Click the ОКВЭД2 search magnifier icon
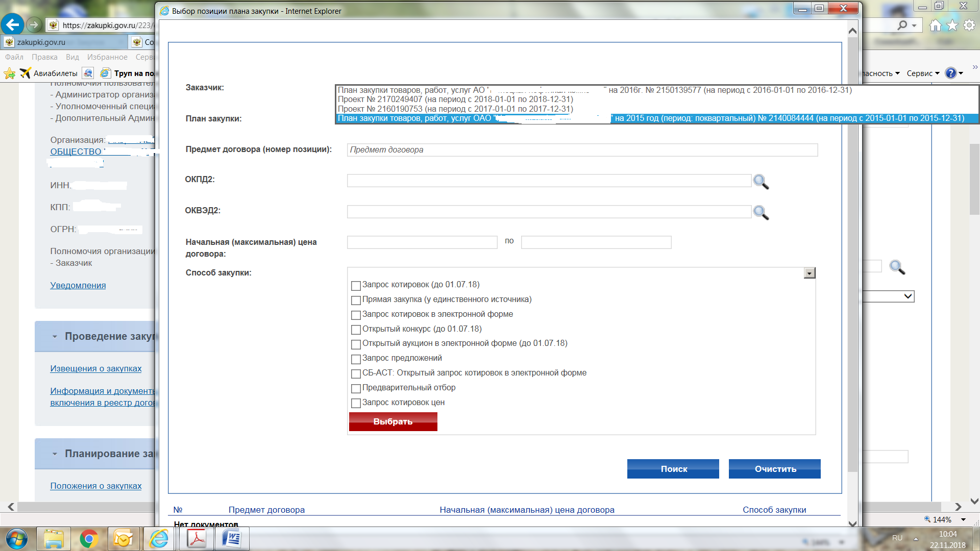The image size is (980, 551). click(761, 212)
